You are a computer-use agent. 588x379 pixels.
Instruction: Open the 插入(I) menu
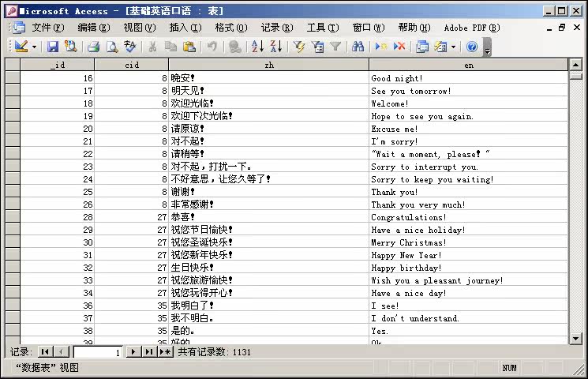(185, 28)
